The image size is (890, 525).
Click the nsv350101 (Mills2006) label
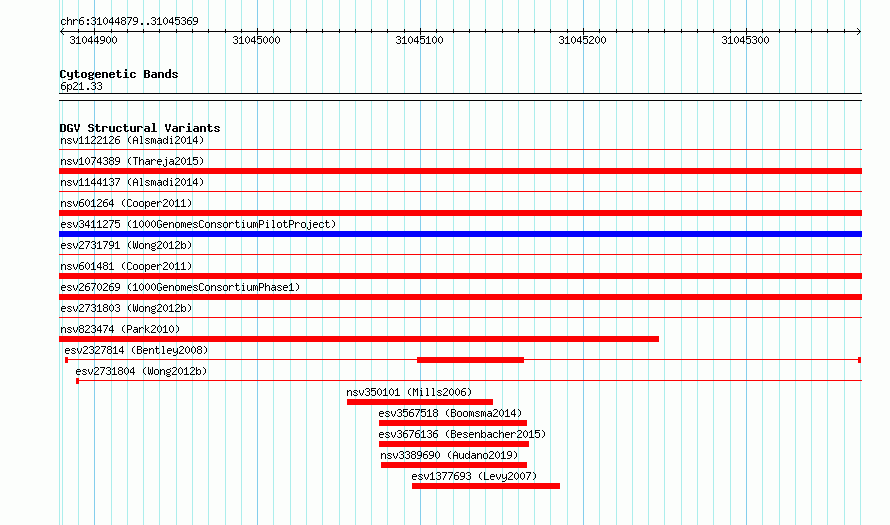coord(409,392)
